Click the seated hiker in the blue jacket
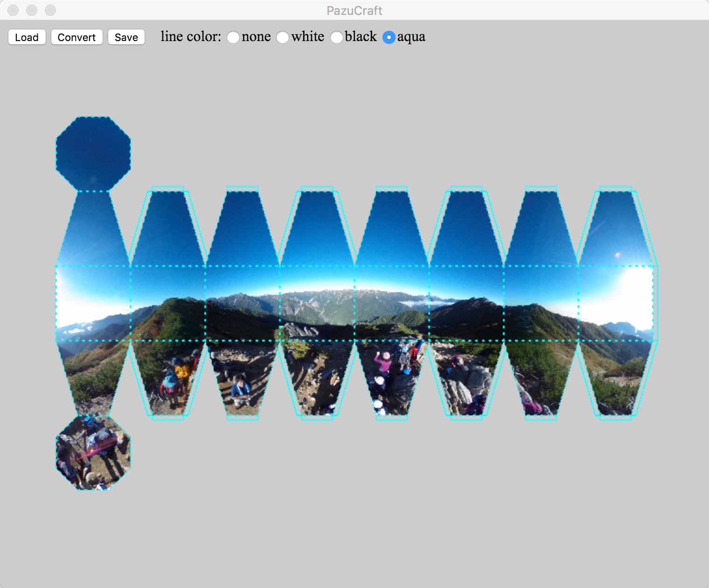709x588 pixels. tap(241, 390)
